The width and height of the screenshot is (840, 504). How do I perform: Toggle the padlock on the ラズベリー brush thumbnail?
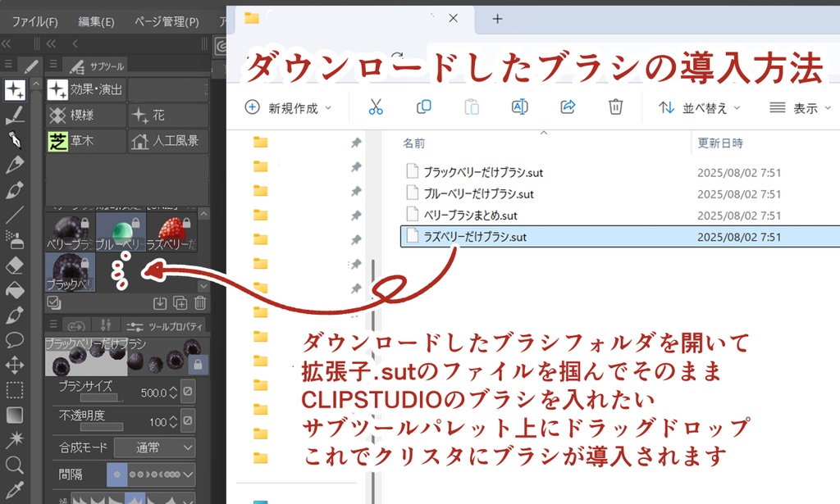(x=186, y=223)
